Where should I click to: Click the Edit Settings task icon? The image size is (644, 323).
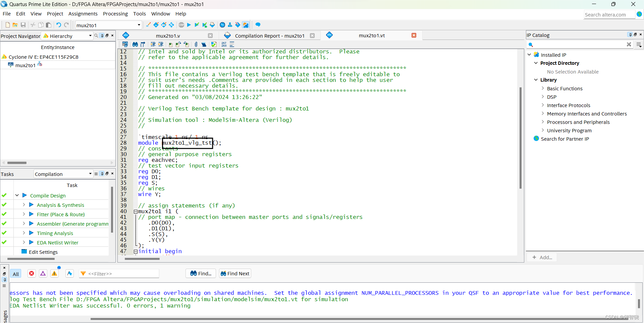click(24, 251)
